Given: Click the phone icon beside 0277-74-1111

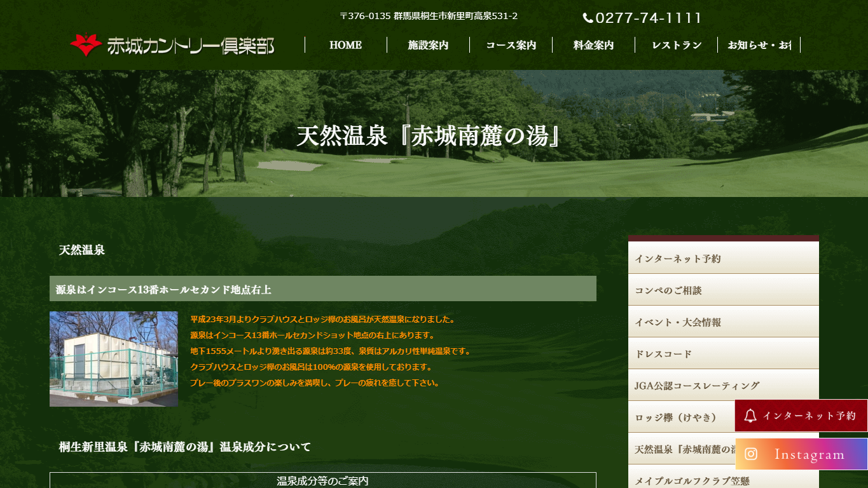Looking at the screenshot, I should pyautogui.click(x=588, y=18).
